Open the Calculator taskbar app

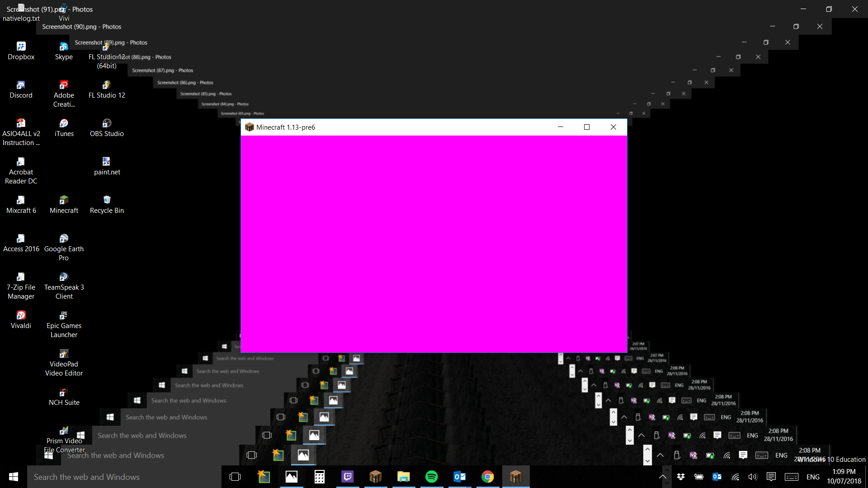tap(319, 477)
